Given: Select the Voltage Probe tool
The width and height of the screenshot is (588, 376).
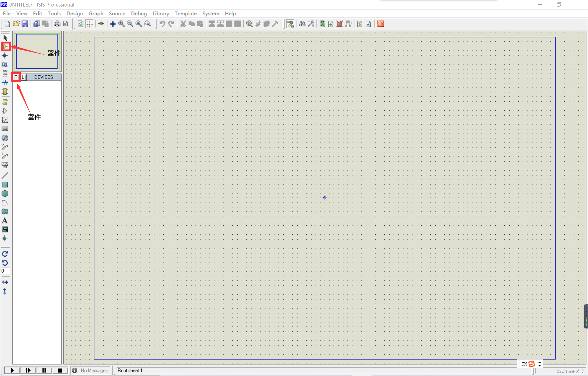Looking at the screenshot, I should (5, 147).
